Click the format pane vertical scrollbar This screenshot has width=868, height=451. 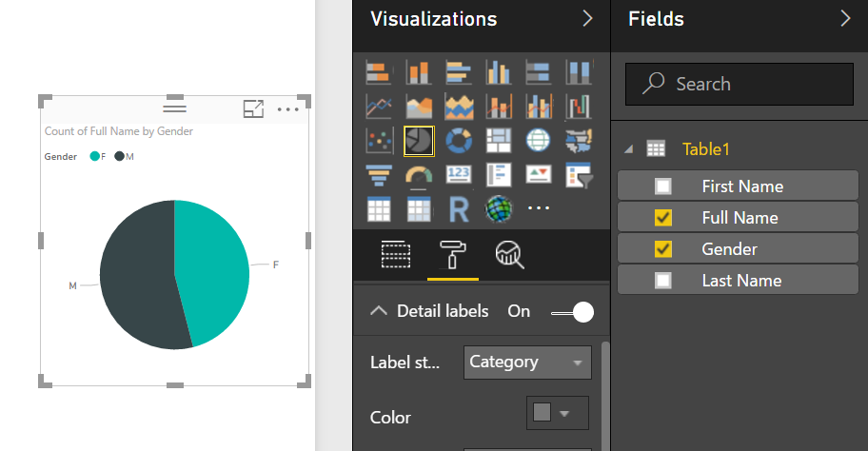pos(605,396)
